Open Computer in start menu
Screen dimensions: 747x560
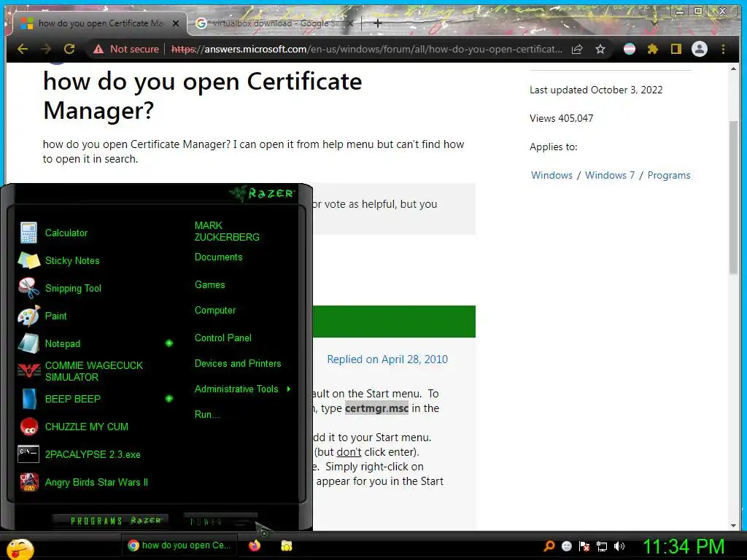pyautogui.click(x=215, y=311)
